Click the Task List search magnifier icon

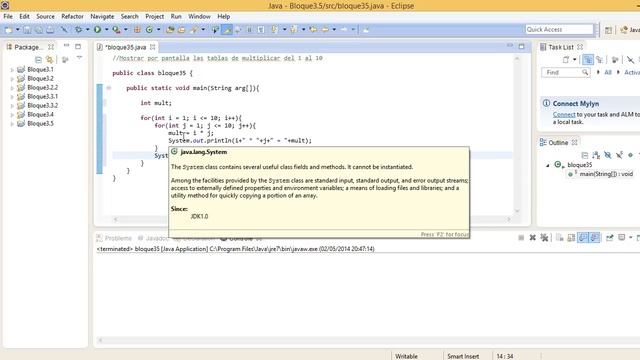585,72
